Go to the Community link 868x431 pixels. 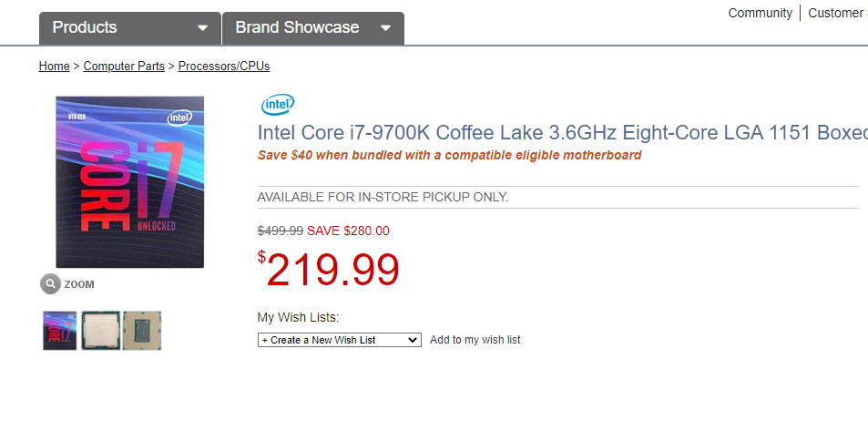[760, 13]
